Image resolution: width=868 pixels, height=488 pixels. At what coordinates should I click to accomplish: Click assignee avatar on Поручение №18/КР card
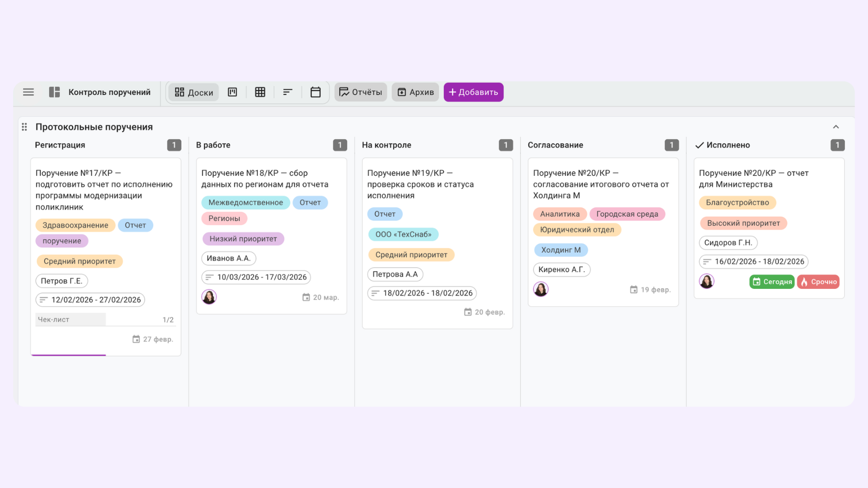tap(209, 297)
